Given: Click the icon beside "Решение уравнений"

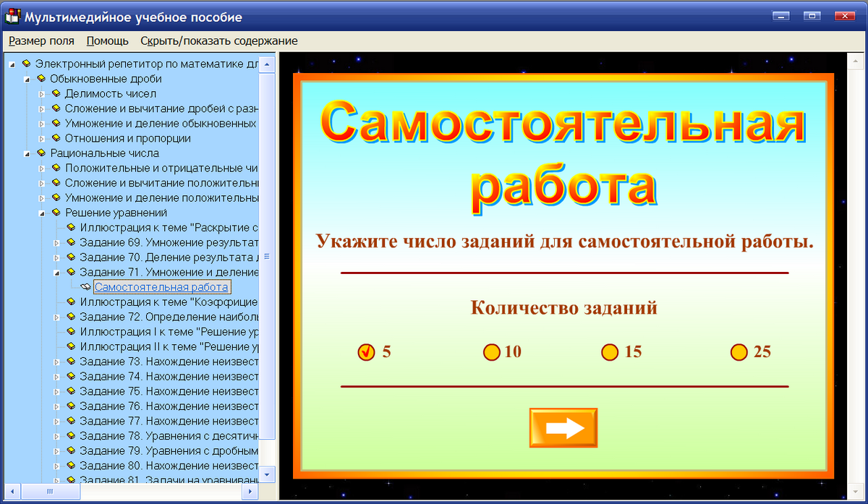Looking at the screenshot, I should click(56, 213).
